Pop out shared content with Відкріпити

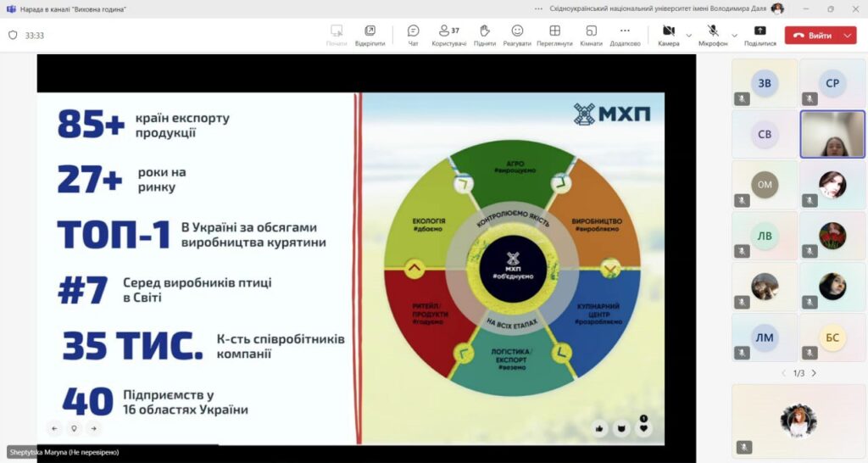point(370,35)
